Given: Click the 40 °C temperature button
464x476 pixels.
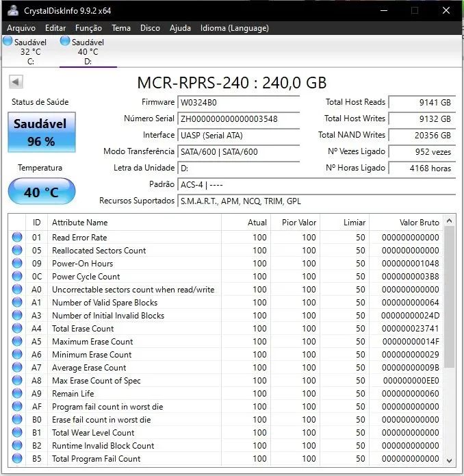Looking at the screenshot, I should pos(42,191).
